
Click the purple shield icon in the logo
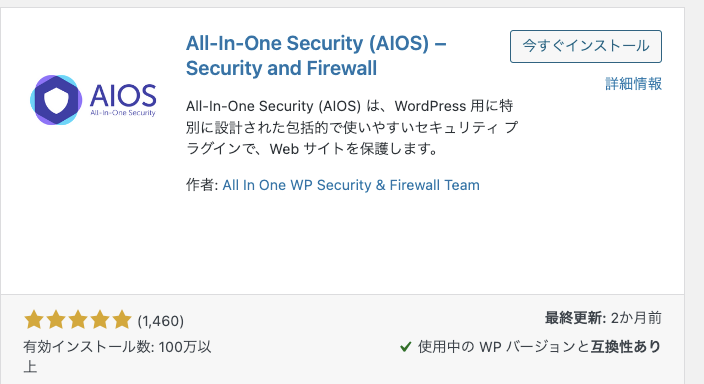click(x=56, y=100)
